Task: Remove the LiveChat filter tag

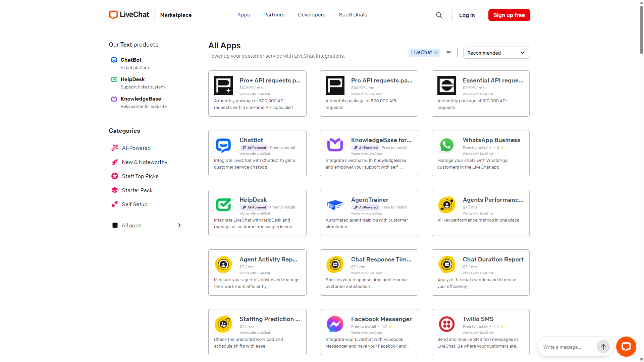Action: 436,53
